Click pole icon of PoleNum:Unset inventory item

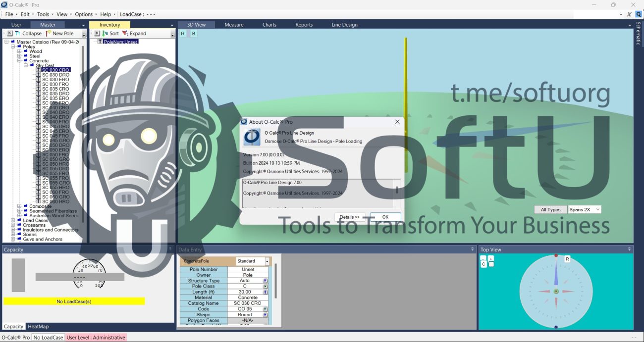[100, 42]
